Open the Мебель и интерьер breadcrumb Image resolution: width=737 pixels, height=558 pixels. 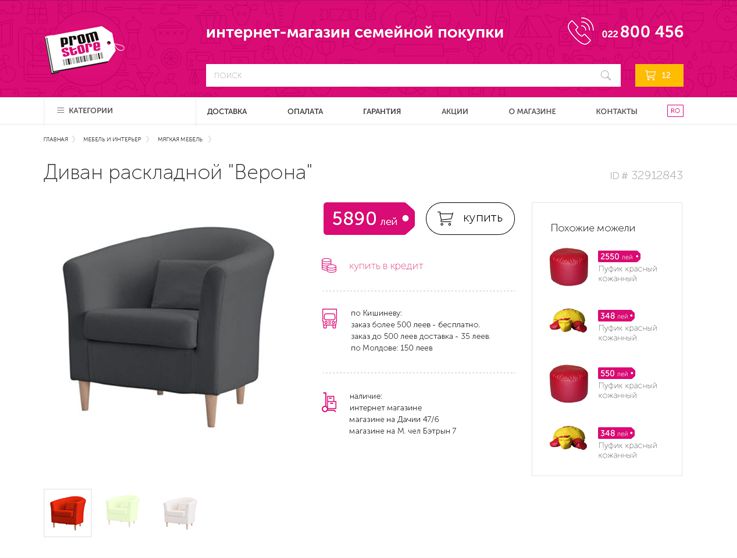point(112,139)
